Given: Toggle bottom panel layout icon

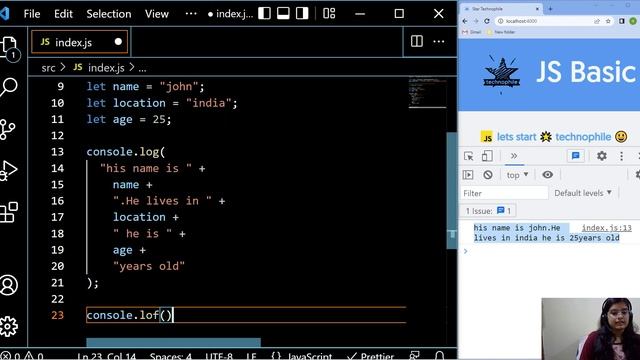Looking at the screenshot, I should coord(283,13).
